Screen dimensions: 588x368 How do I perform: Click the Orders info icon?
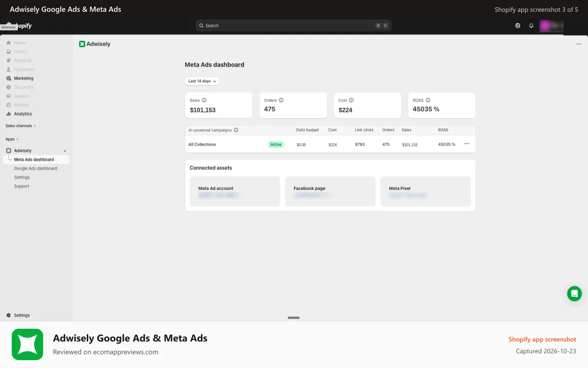tap(281, 100)
